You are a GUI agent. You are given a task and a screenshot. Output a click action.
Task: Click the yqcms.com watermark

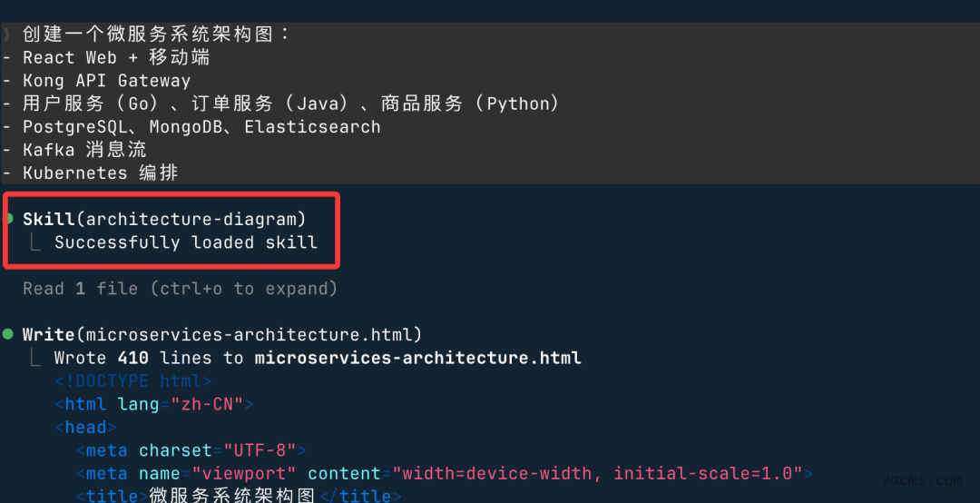(x=923, y=479)
